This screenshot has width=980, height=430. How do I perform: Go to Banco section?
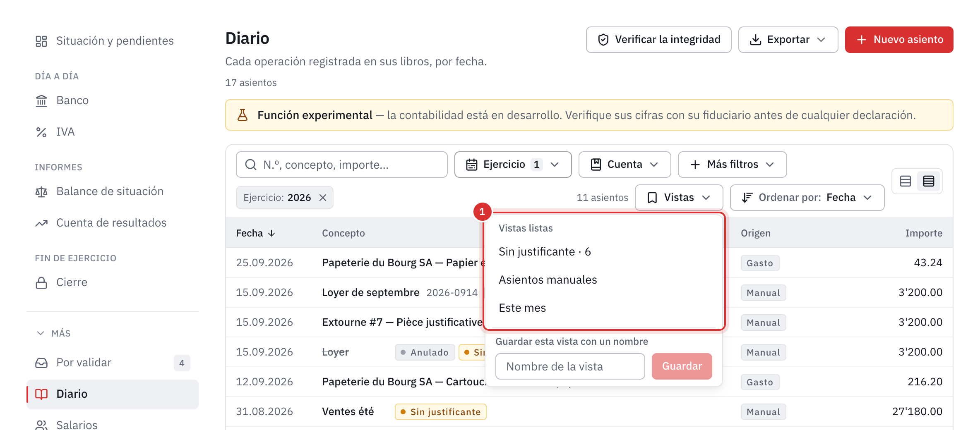click(x=113, y=100)
